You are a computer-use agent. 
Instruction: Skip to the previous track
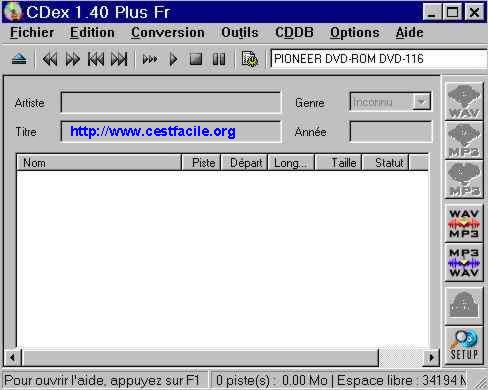coord(96,60)
